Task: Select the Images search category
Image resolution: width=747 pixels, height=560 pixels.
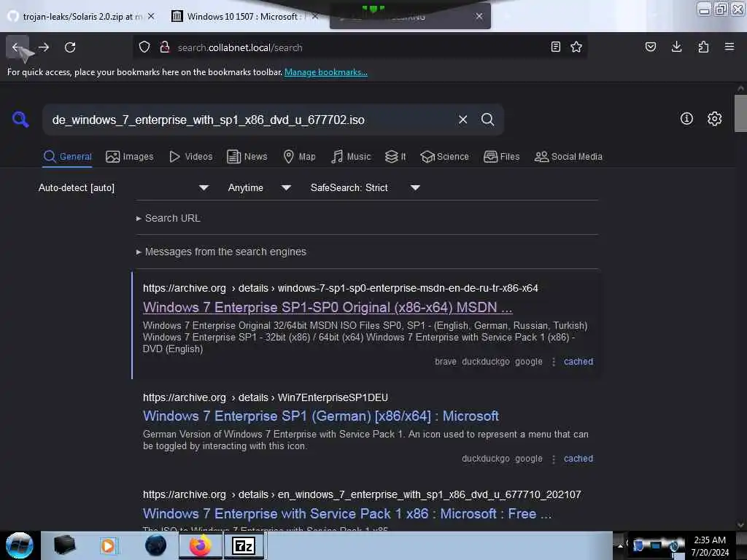Action: [x=130, y=157]
